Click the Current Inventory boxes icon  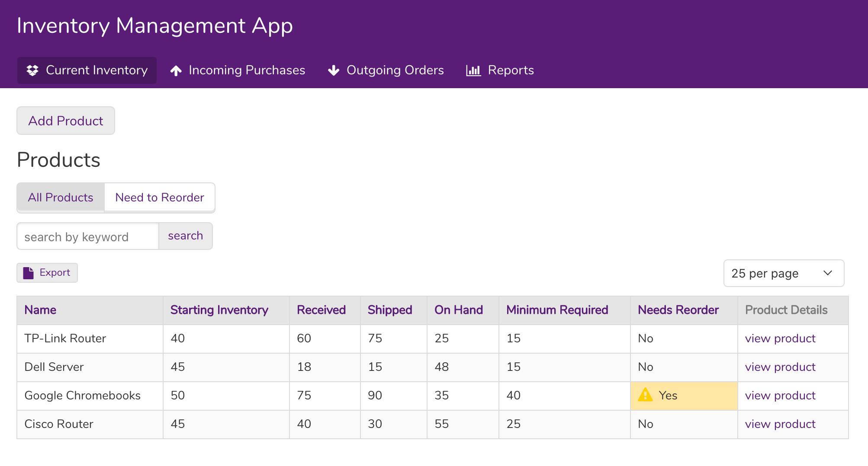[x=32, y=70]
